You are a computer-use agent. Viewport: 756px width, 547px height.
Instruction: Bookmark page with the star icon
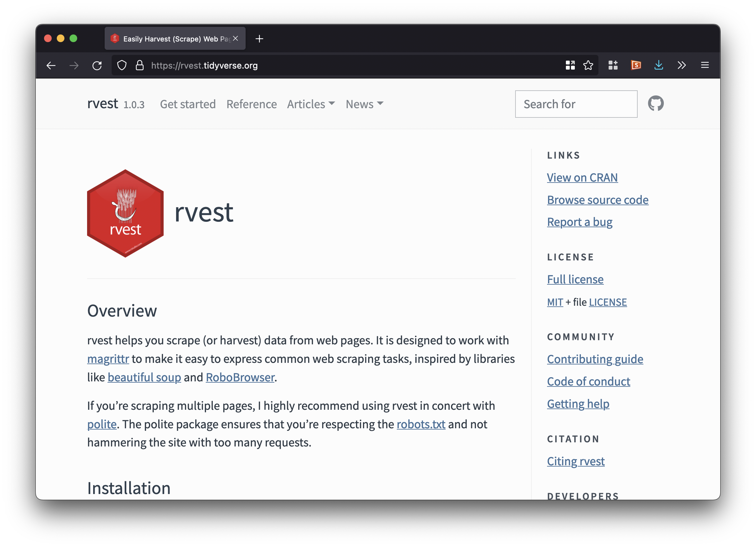click(x=588, y=65)
